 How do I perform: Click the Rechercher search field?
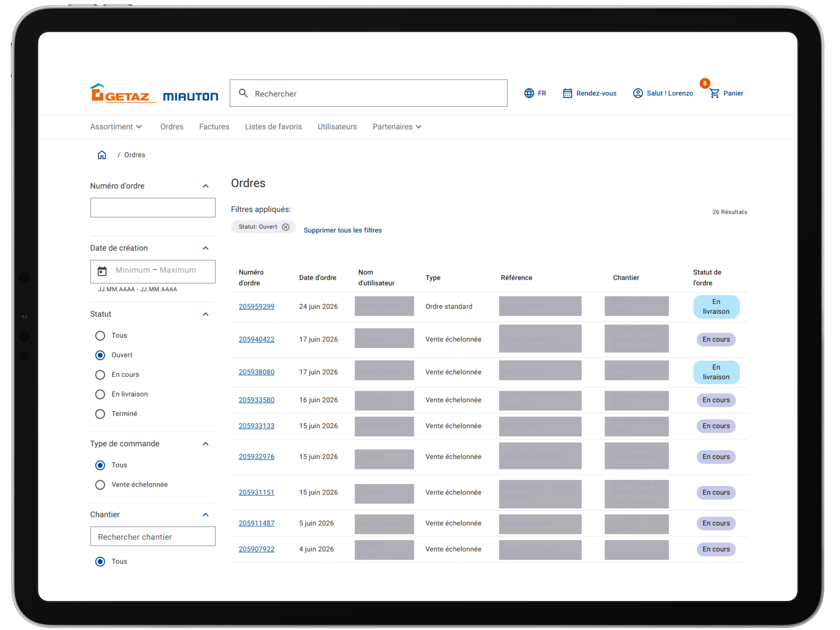(368, 93)
